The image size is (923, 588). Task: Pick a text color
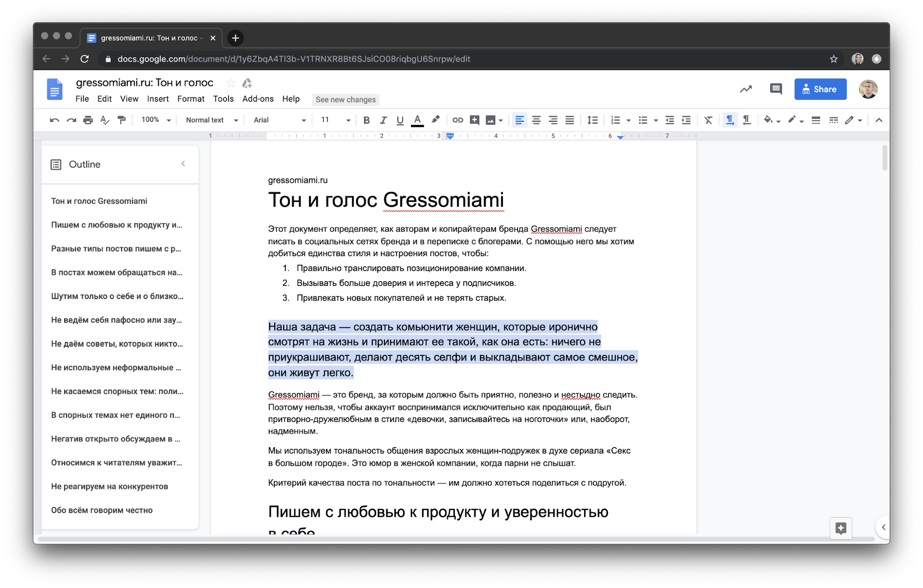(417, 120)
